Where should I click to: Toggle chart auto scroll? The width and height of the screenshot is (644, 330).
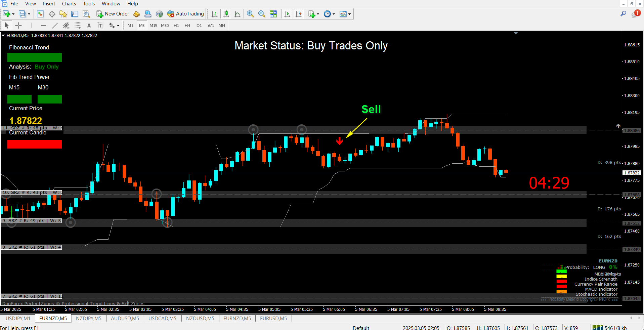click(287, 14)
